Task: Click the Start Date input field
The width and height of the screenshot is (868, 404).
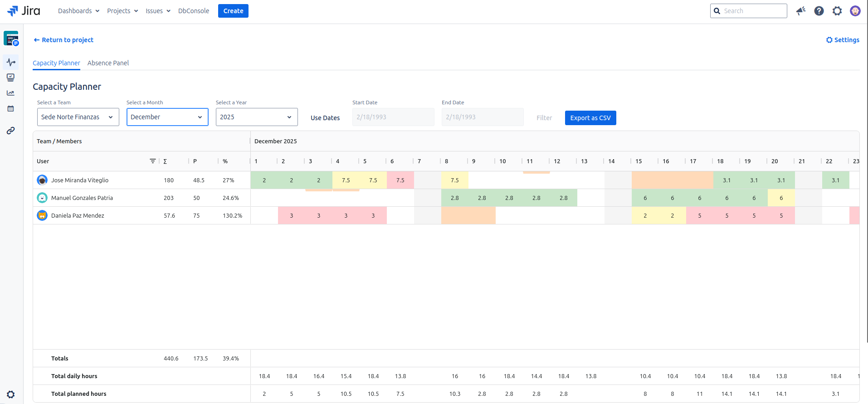Action: (x=393, y=117)
